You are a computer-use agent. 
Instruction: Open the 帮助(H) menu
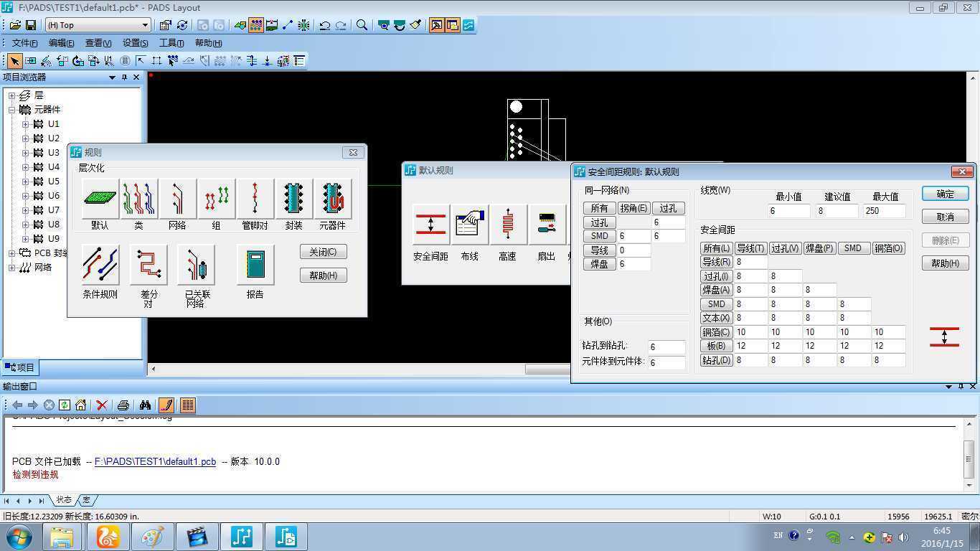208,43
